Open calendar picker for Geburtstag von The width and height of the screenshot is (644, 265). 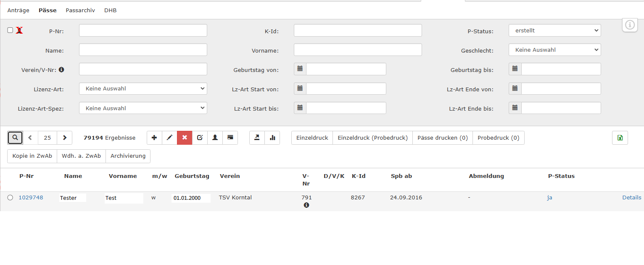point(300,69)
